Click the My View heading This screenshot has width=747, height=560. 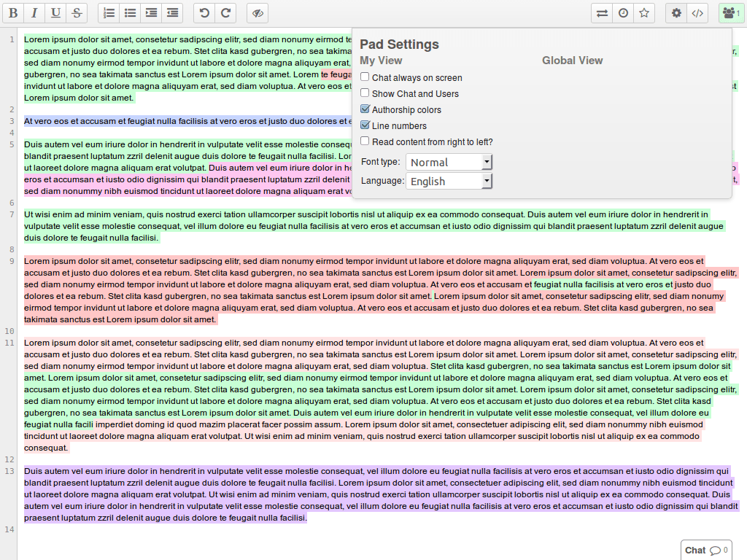381,61
